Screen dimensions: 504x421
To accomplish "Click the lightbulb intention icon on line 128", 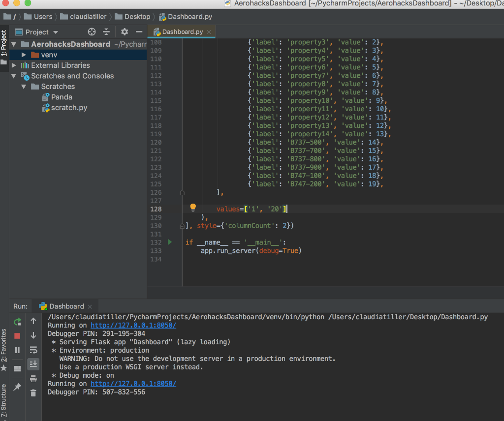I will point(192,208).
